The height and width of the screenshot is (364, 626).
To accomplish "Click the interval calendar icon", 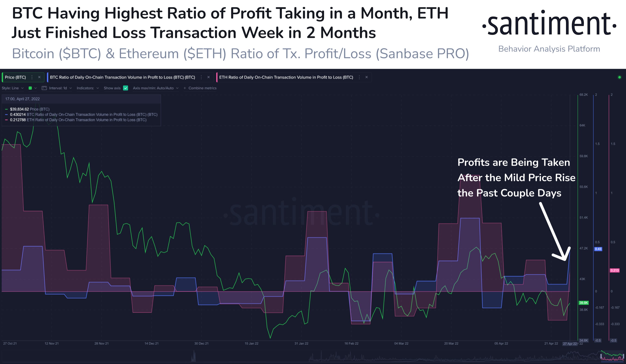I will (x=44, y=88).
